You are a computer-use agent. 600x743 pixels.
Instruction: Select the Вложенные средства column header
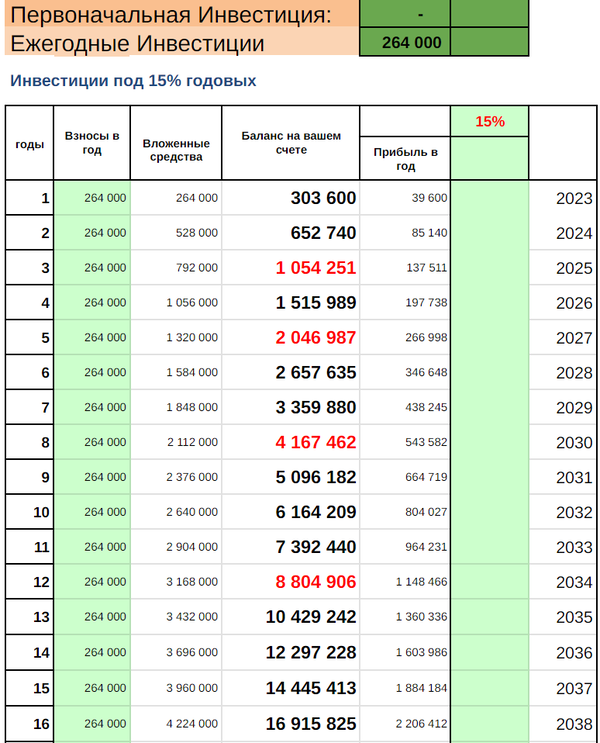pyautogui.click(x=176, y=150)
